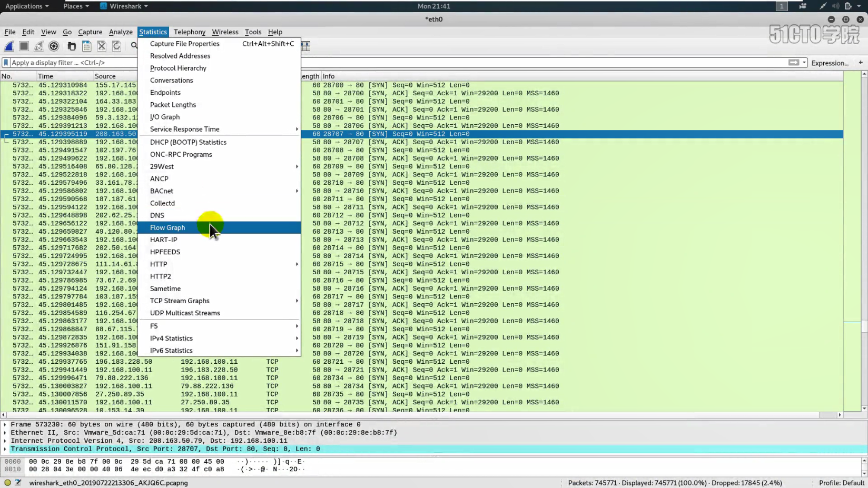This screenshot has width=868, height=488.
Task: Save the current capture file
Action: click(86, 46)
